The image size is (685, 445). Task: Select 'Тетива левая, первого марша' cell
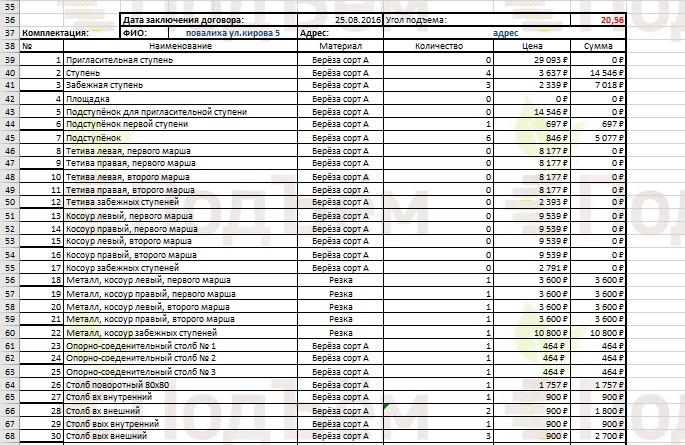coord(180,151)
